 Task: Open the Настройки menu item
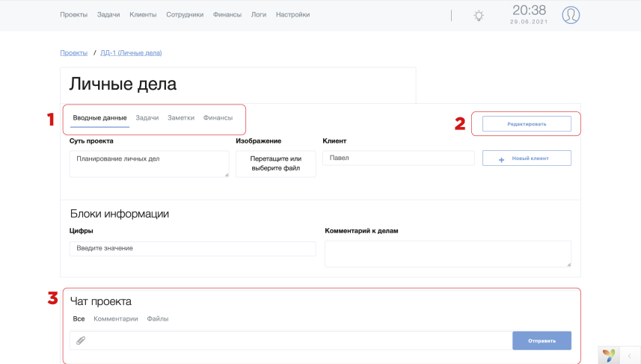(292, 15)
